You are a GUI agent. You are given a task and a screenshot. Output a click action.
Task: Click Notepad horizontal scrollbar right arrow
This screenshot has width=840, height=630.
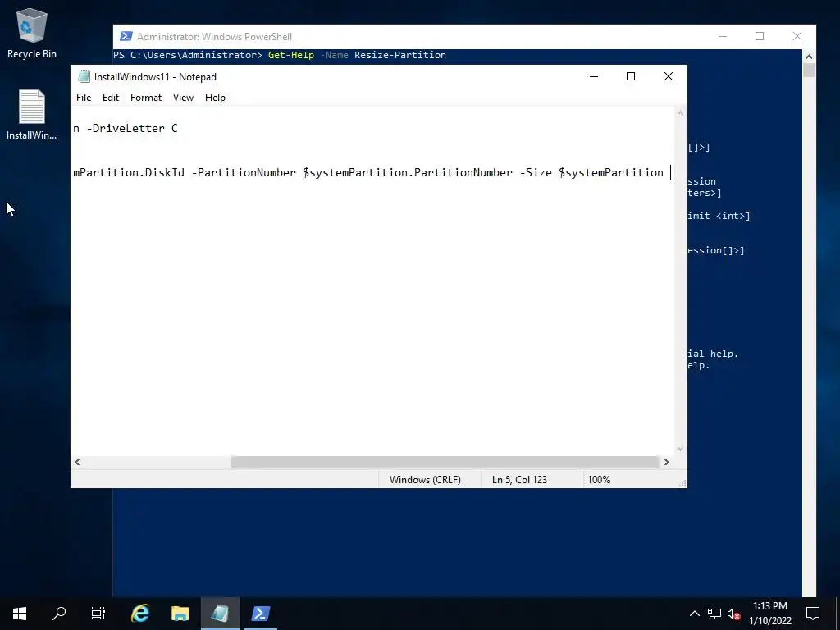click(667, 462)
